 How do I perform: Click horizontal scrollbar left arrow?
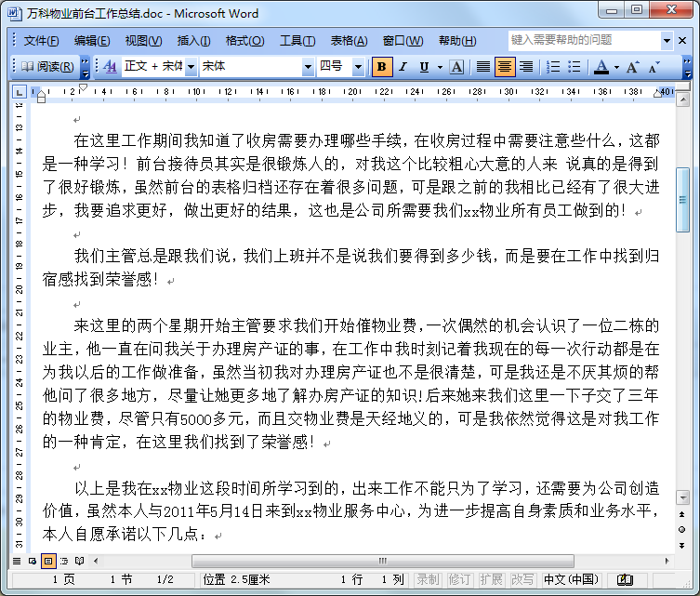[96, 561]
